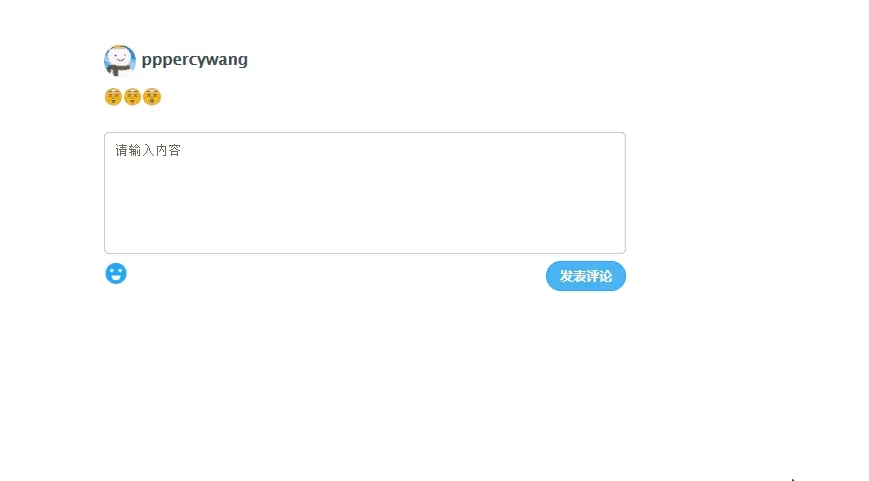Click the middle emoji in the comment
The height and width of the screenshot is (481, 869).
tap(132, 97)
